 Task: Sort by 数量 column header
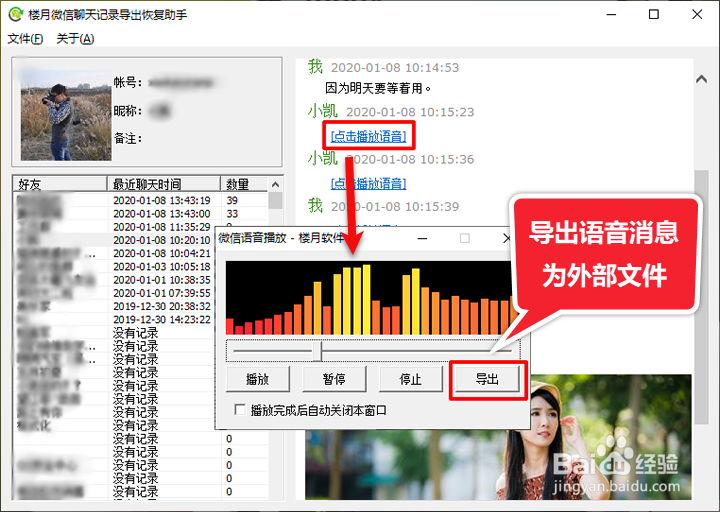click(244, 184)
